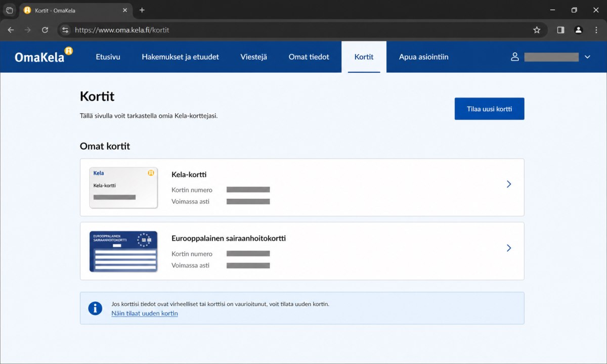Click the OmaKela logo

pyautogui.click(x=44, y=56)
